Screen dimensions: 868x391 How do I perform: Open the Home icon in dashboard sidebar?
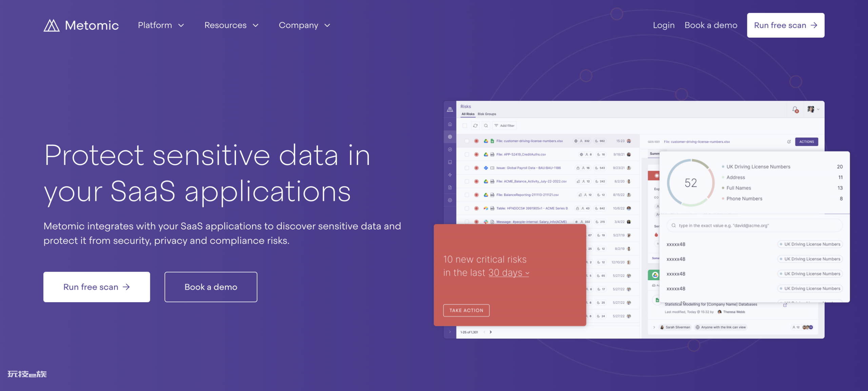point(450,124)
